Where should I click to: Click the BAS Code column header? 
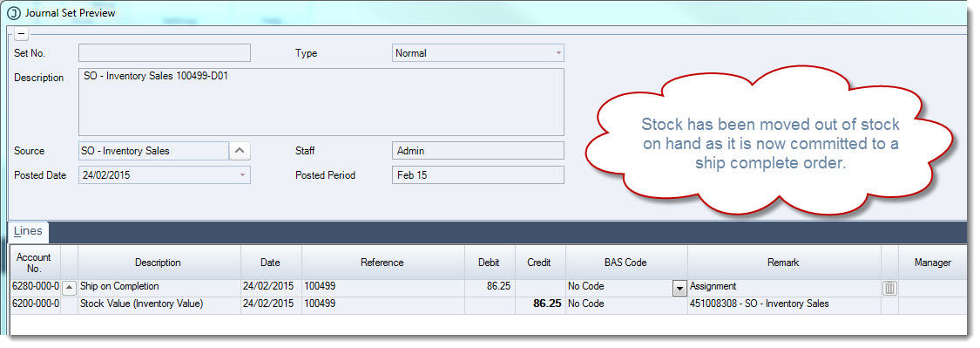tap(626, 263)
